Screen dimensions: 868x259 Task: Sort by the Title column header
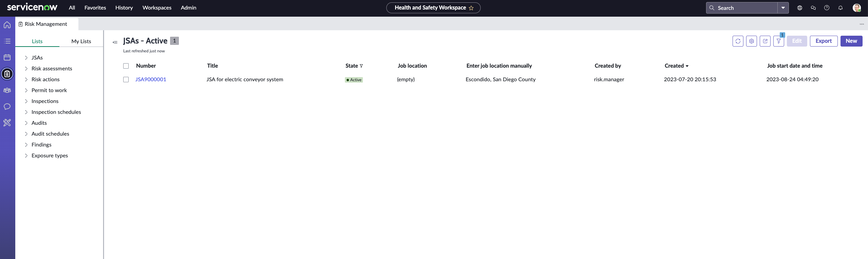click(x=213, y=66)
